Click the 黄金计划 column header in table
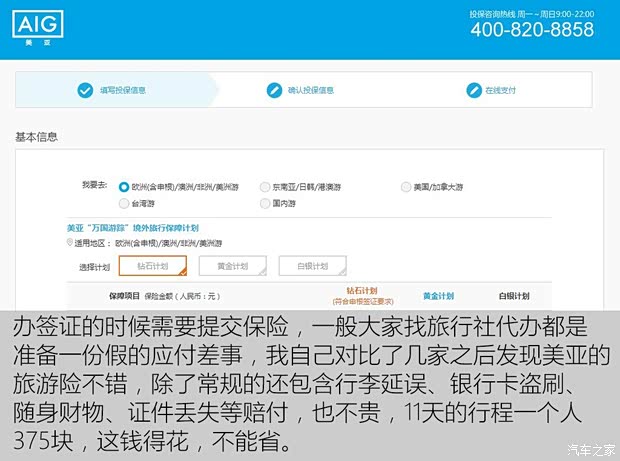The width and height of the screenshot is (620, 461). [x=438, y=297]
